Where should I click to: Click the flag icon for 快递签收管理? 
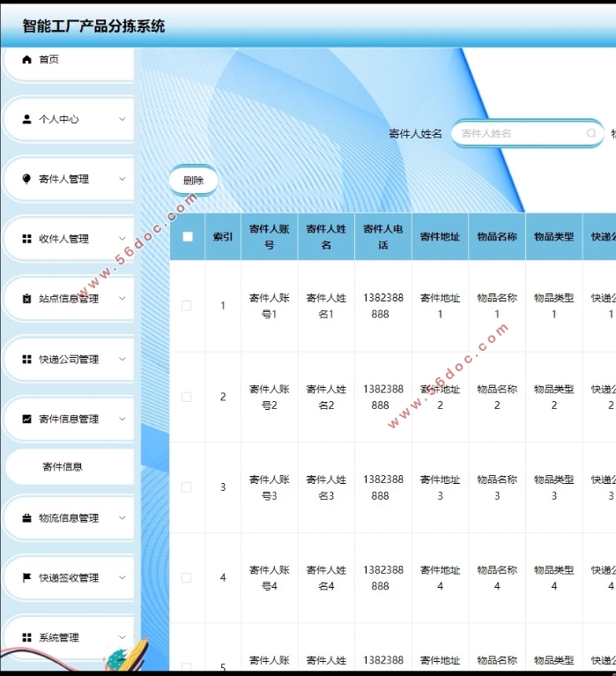coord(26,578)
